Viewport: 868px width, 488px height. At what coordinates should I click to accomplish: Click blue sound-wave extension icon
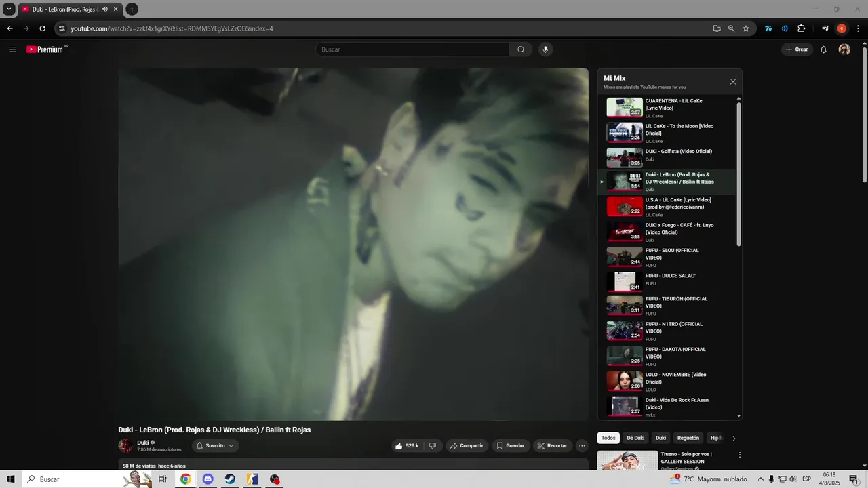[785, 28]
